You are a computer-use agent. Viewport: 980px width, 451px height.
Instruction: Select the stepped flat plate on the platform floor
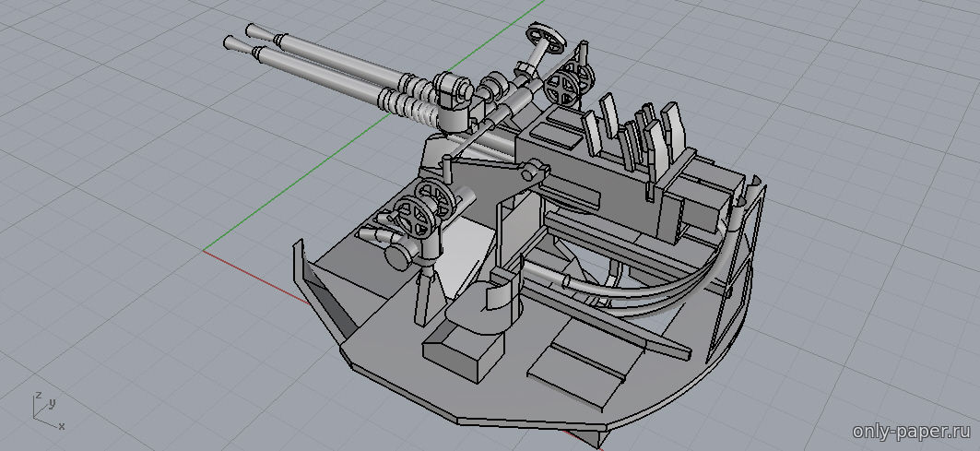tap(587, 364)
